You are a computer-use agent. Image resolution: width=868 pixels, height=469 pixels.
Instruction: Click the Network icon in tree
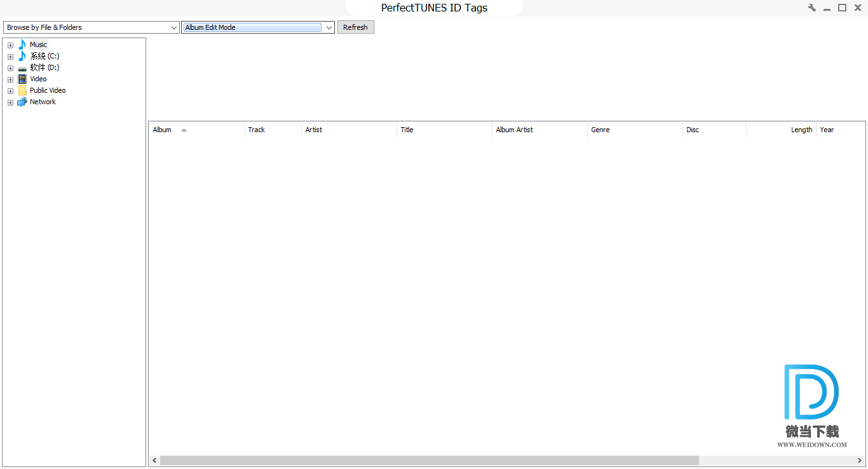22,102
